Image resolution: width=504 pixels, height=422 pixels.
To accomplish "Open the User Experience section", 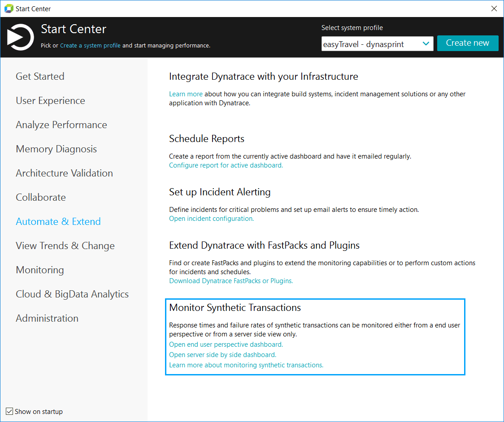I will pyautogui.click(x=51, y=100).
